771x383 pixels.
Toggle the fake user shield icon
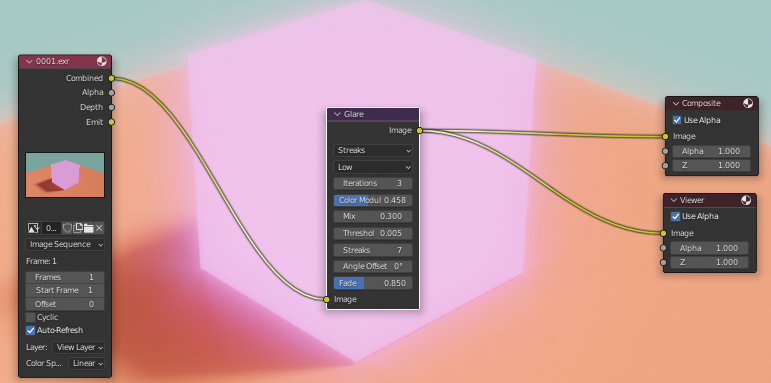coord(67,228)
